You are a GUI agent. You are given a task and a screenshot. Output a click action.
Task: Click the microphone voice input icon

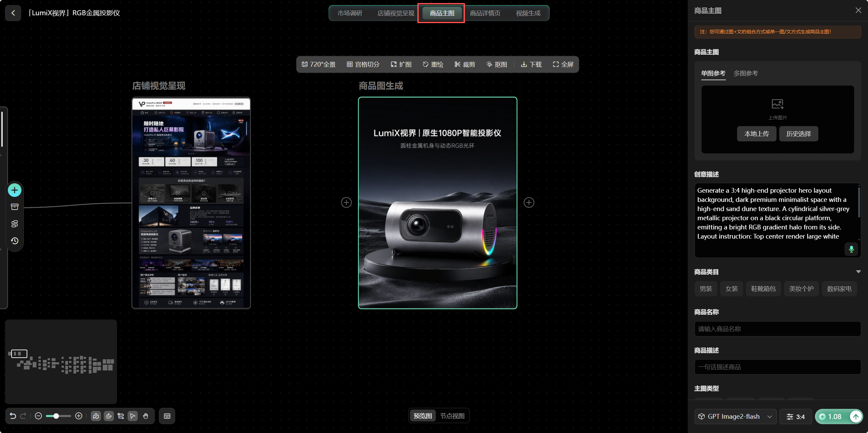coord(851,249)
